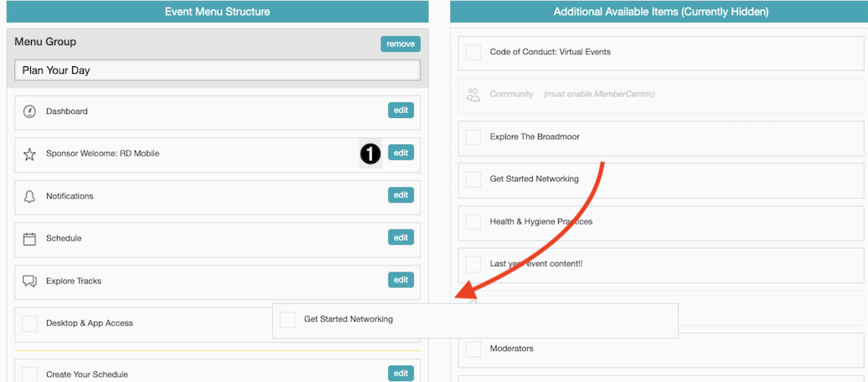Image resolution: width=868 pixels, height=382 pixels.
Task: Select the blank icon box for Explore The Broadmoor
Action: click(x=473, y=137)
